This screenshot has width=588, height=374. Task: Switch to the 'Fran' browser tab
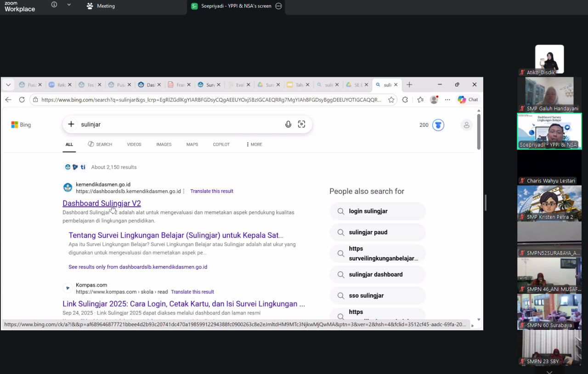180,85
